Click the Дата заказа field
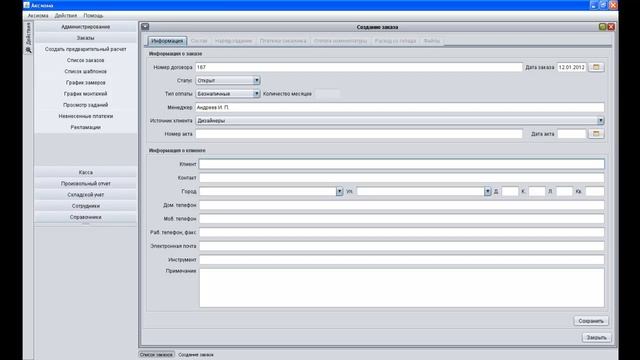The height and width of the screenshot is (360, 640). coord(571,67)
